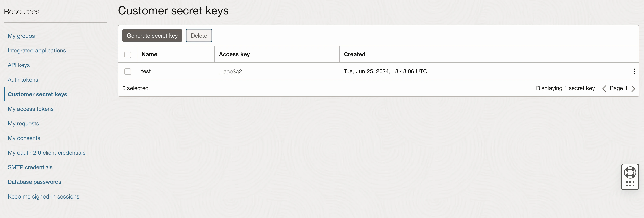Viewport: 644px width, 218px height.
Task: Check the checkbox for the test key row
Action: tap(127, 71)
